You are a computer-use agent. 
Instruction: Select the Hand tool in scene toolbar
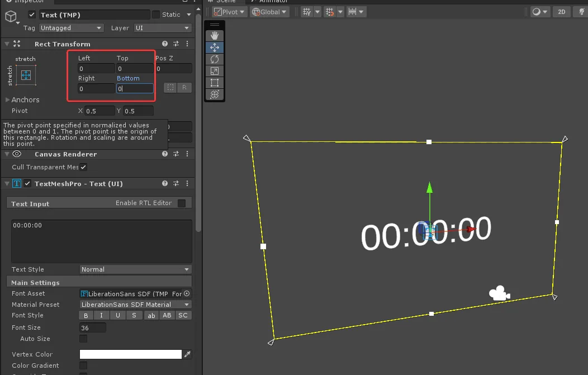pyautogui.click(x=215, y=36)
